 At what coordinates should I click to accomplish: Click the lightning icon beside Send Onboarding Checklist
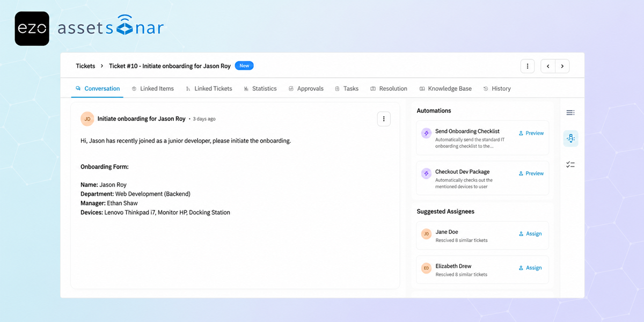tap(426, 133)
